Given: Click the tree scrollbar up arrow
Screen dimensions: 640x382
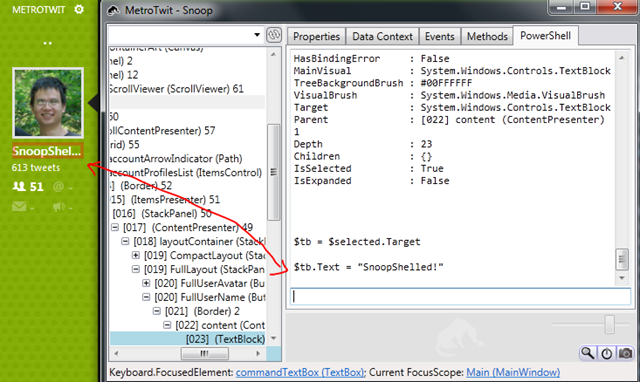Looking at the screenshot, I should pyautogui.click(x=273, y=54).
